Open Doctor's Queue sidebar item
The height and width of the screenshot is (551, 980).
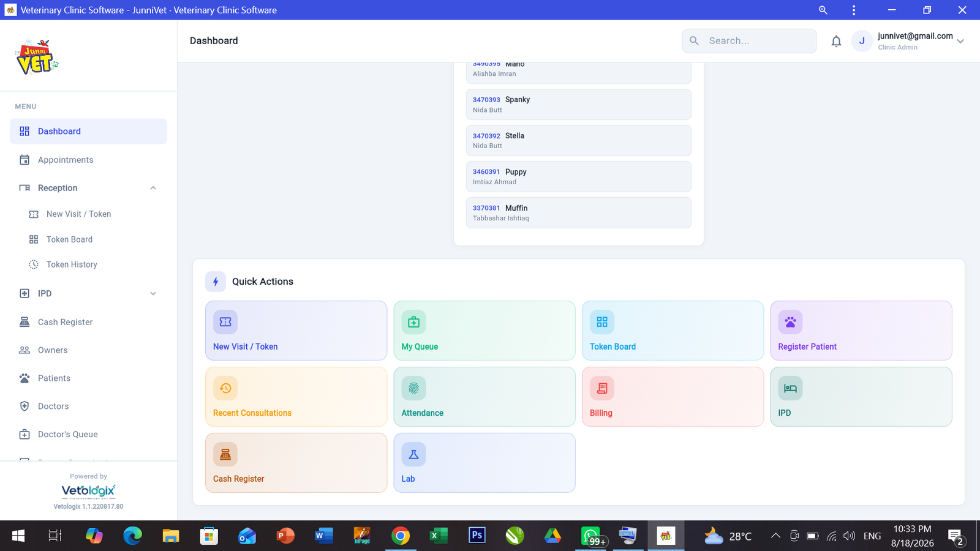pos(88,435)
